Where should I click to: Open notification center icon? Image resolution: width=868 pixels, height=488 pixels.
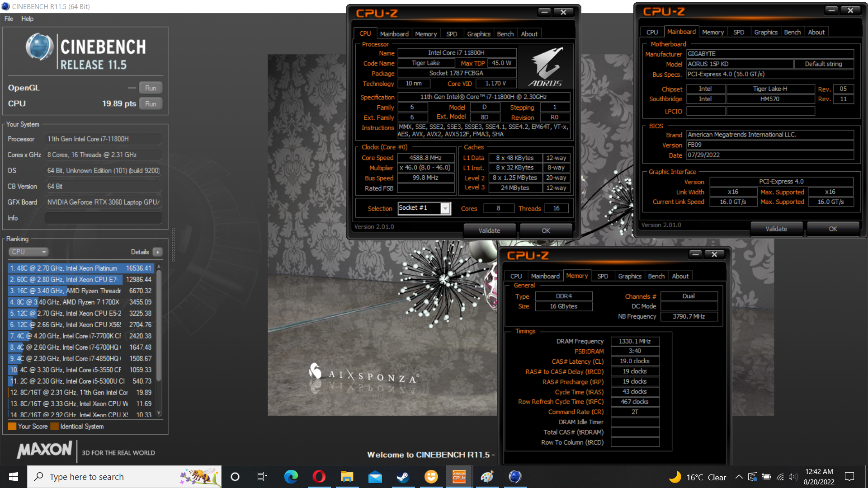849,477
